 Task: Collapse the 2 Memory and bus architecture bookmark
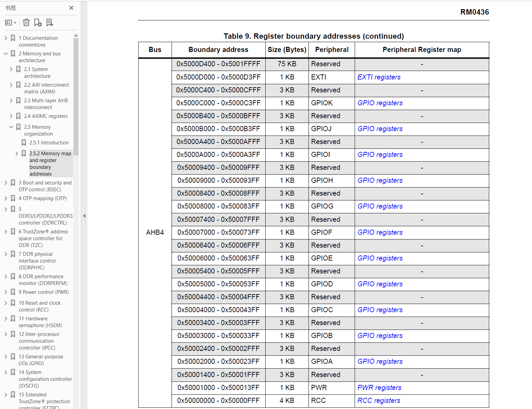6,54
